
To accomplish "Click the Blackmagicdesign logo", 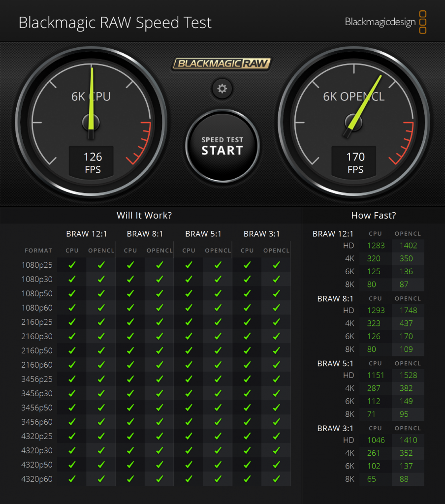I will coord(385,22).
